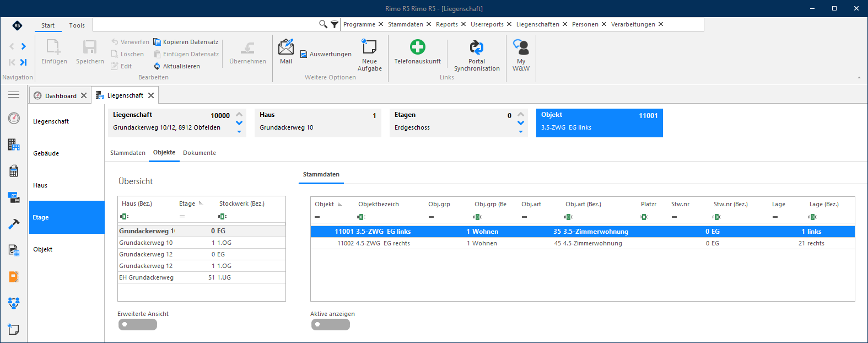Open the building sidebar module icon

tap(14, 144)
